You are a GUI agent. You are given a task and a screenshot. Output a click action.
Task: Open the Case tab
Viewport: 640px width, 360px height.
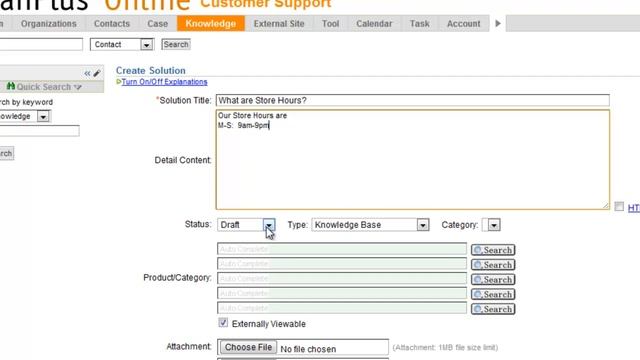(x=158, y=24)
